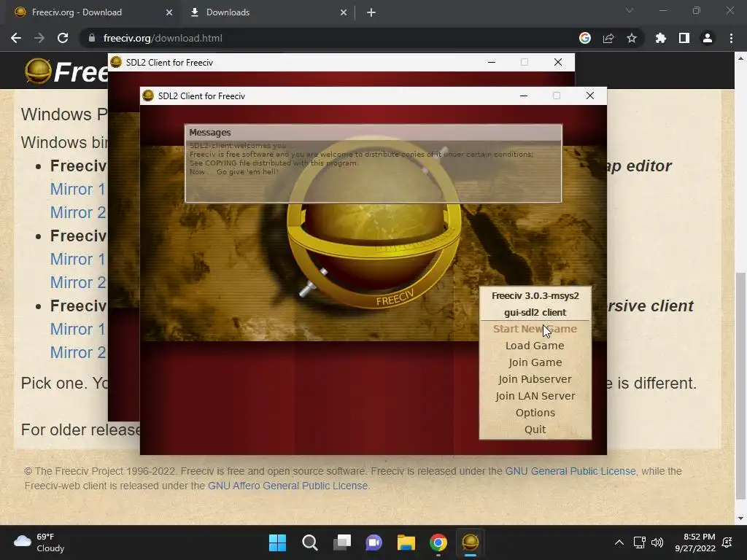Image resolution: width=747 pixels, height=560 pixels.
Task: Open second Mirror 1 download link
Action: tap(77, 259)
